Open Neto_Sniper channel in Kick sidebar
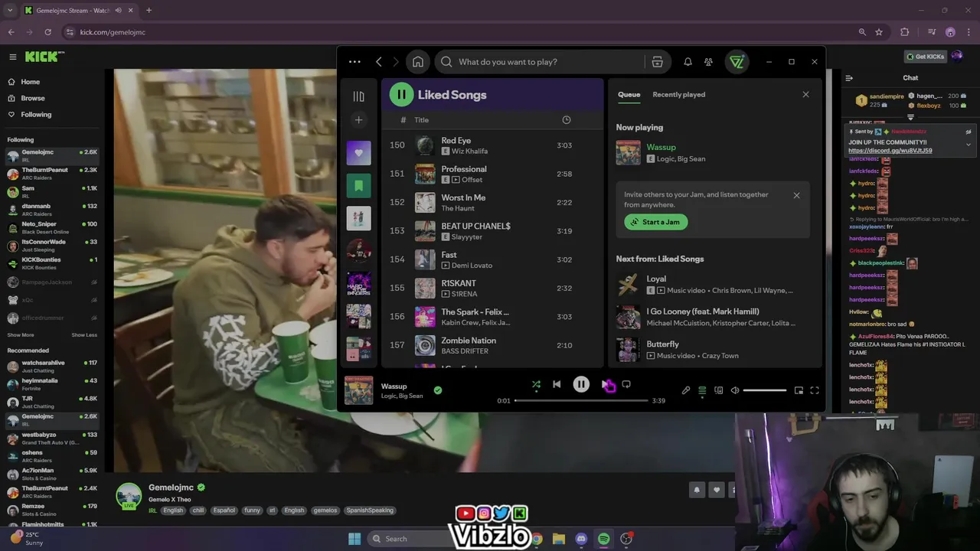Image resolution: width=980 pixels, height=551 pixels. click(x=52, y=227)
